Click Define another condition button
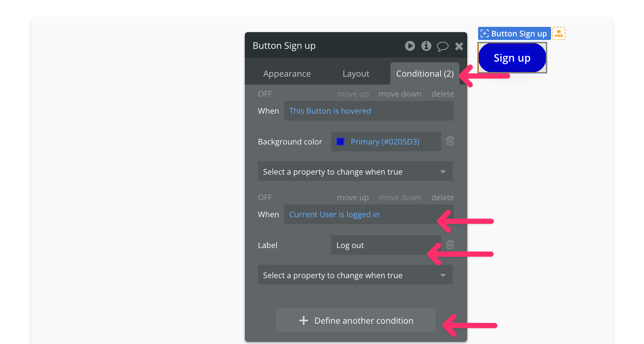This screenshot has height=344, width=644. [x=356, y=320]
